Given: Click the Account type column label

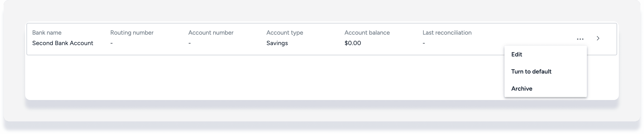Looking at the screenshot, I should tap(284, 33).
